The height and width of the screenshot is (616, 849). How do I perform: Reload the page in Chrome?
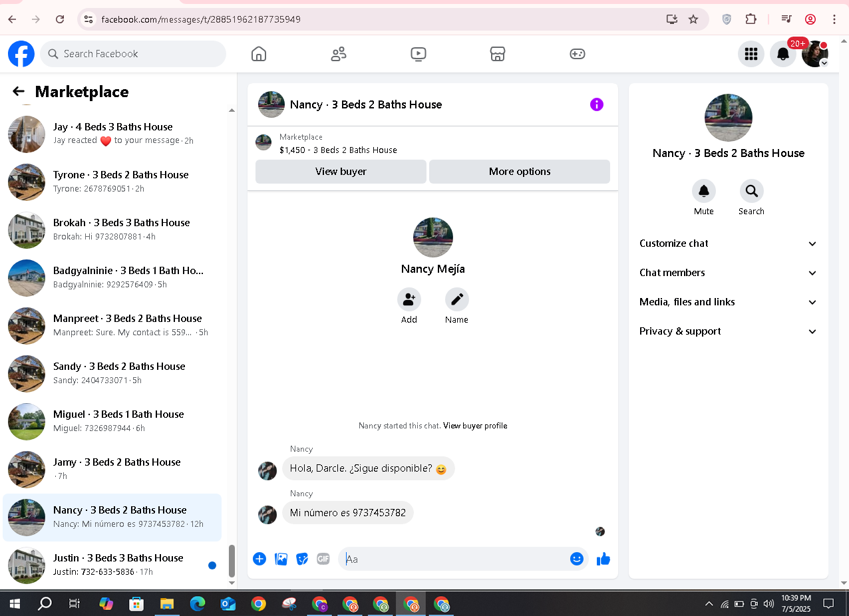[60, 19]
